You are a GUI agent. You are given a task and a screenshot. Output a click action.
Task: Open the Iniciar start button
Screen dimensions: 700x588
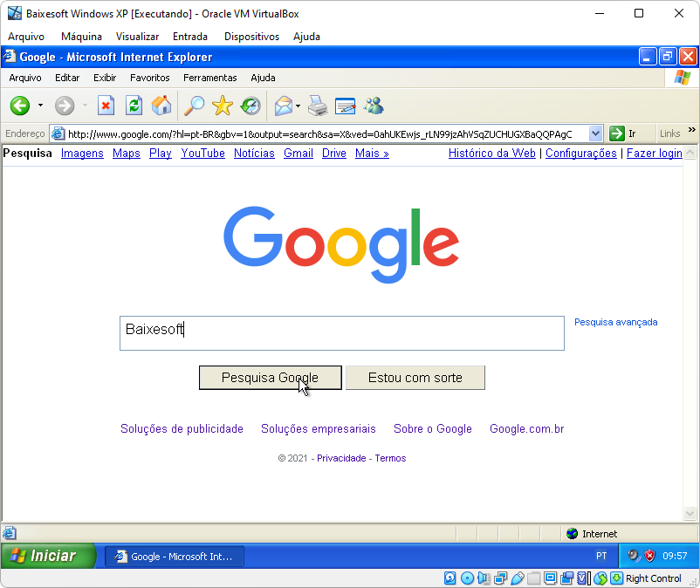point(48,556)
